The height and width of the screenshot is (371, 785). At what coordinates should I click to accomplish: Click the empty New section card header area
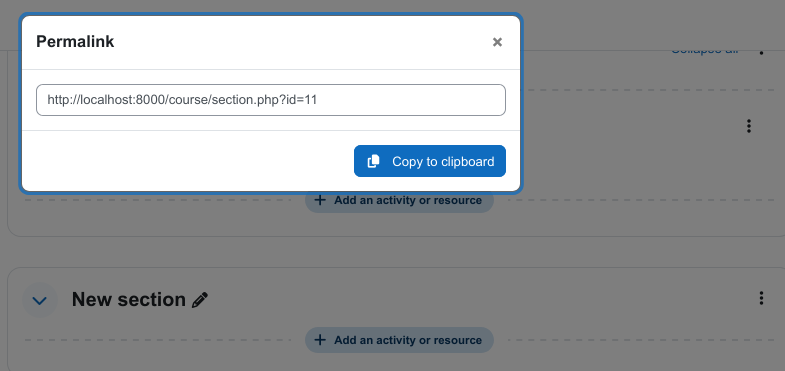(476, 299)
